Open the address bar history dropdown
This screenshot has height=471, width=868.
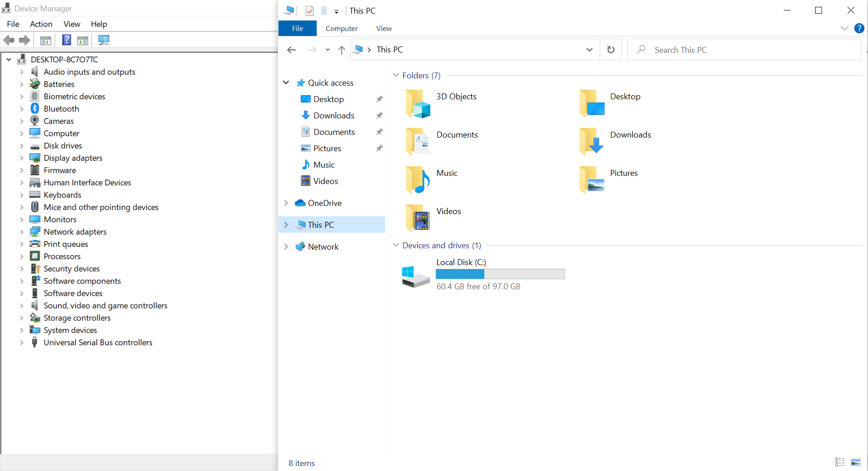point(589,50)
